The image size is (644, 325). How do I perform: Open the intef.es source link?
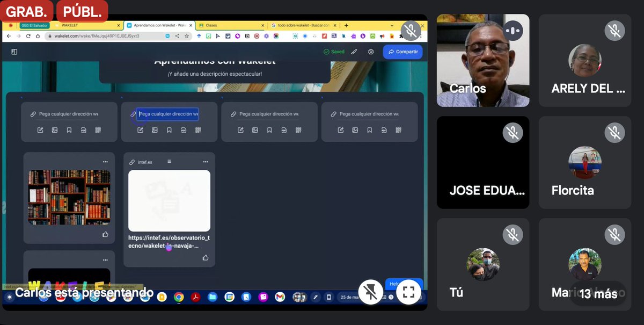tap(145, 162)
